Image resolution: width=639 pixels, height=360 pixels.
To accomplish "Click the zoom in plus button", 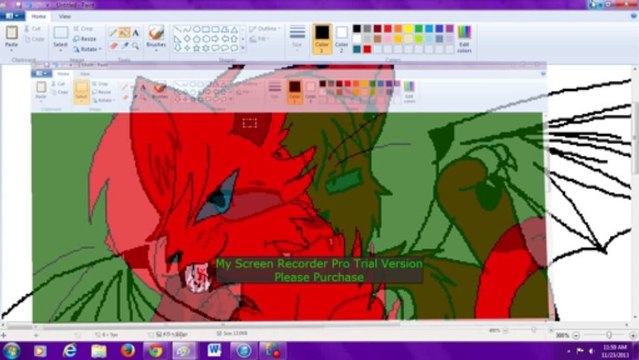I will pyautogui.click(x=633, y=335).
